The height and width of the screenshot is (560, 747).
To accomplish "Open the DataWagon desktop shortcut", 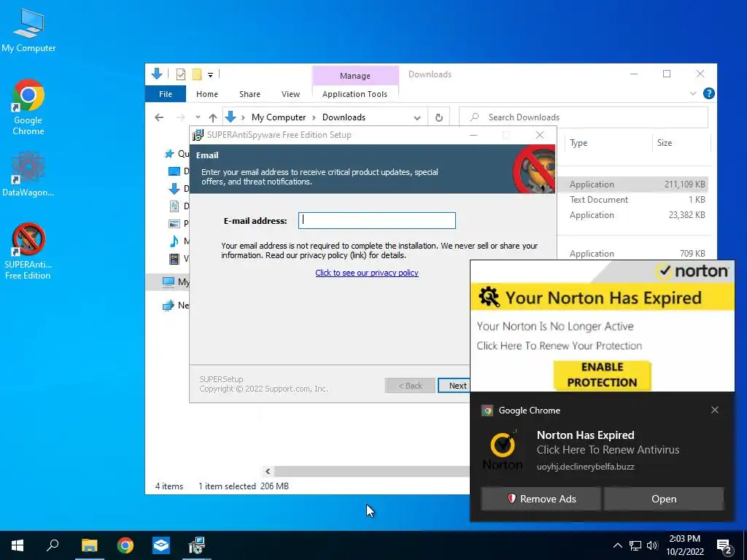I will 28,174.
